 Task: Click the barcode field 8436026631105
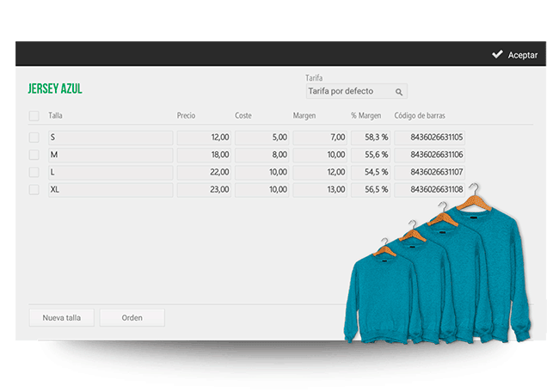(430, 138)
